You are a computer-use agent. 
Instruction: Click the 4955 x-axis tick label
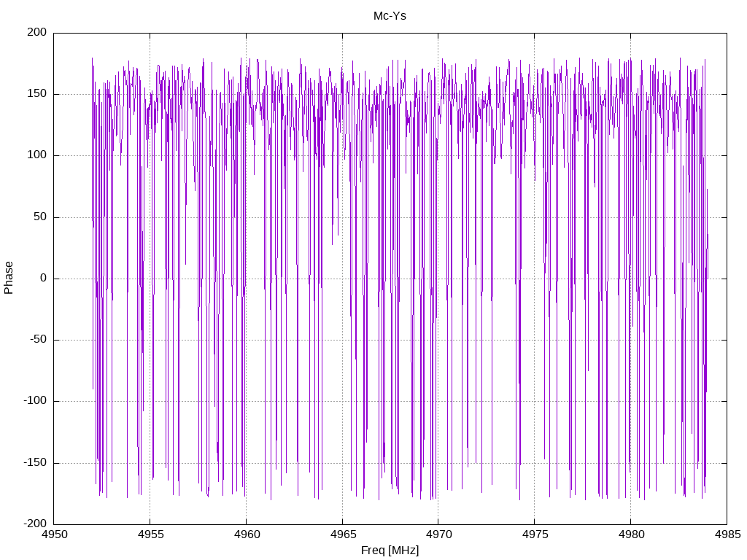[150, 534]
